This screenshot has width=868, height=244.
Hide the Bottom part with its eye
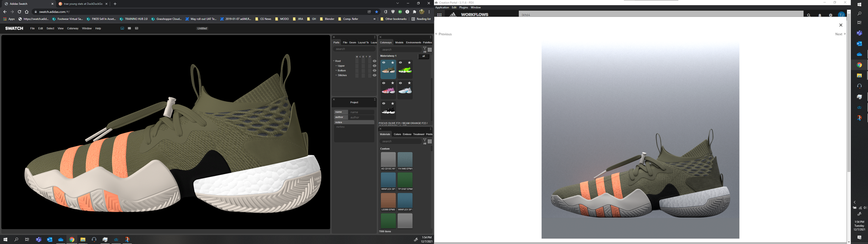point(375,70)
